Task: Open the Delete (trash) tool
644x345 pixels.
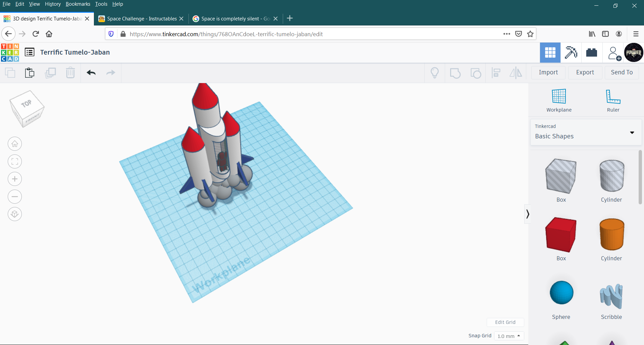Action: click(70, 73)
